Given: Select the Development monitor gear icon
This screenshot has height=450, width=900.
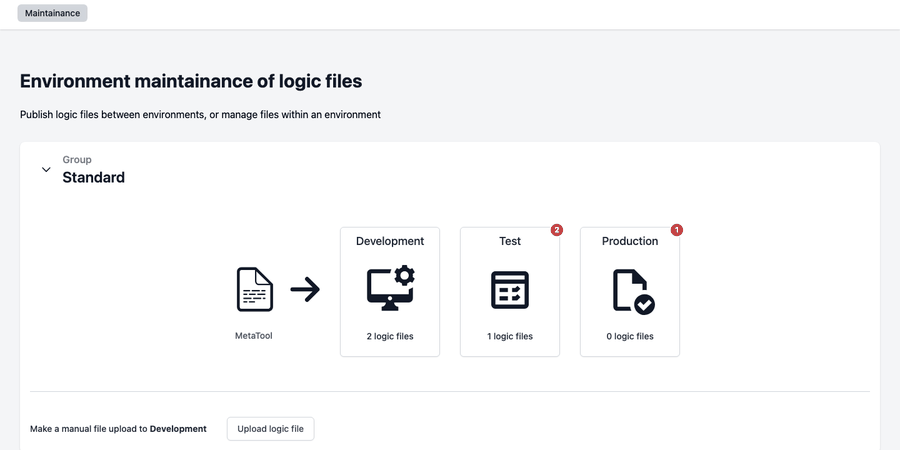Looking at the screenshot, I should 390,288.
